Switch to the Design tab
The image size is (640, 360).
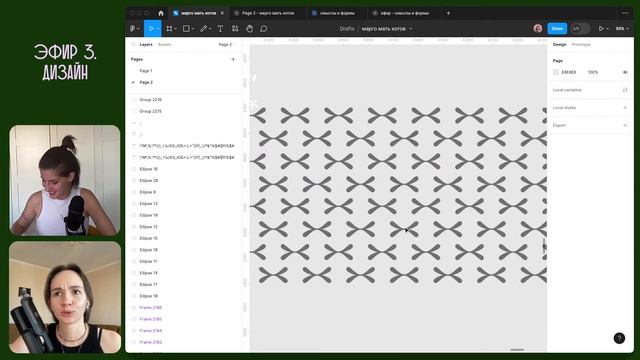(x=559, y=44)
